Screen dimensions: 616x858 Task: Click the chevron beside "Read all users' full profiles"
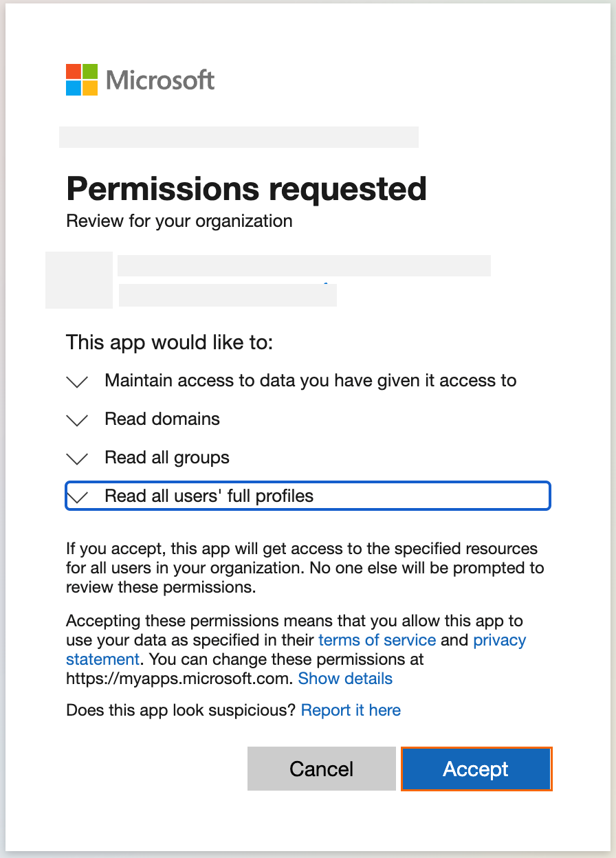point(77,496)
